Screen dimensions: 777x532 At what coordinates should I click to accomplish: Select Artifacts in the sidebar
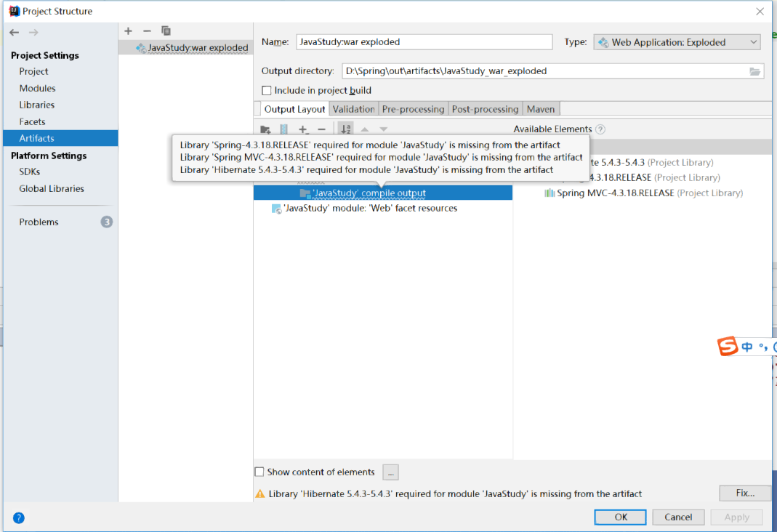[60, 138]
